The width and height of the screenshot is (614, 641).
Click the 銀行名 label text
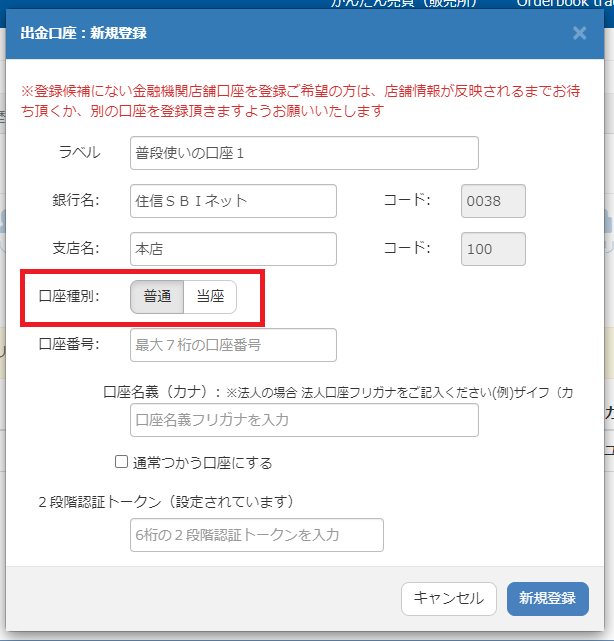click(76, 200)
